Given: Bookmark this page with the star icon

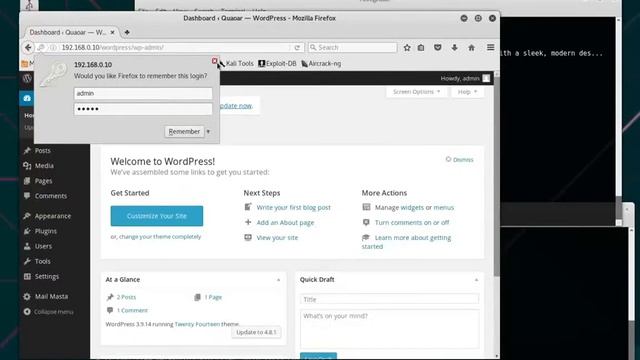Looking at the screenshot, I should pos(407,47).
